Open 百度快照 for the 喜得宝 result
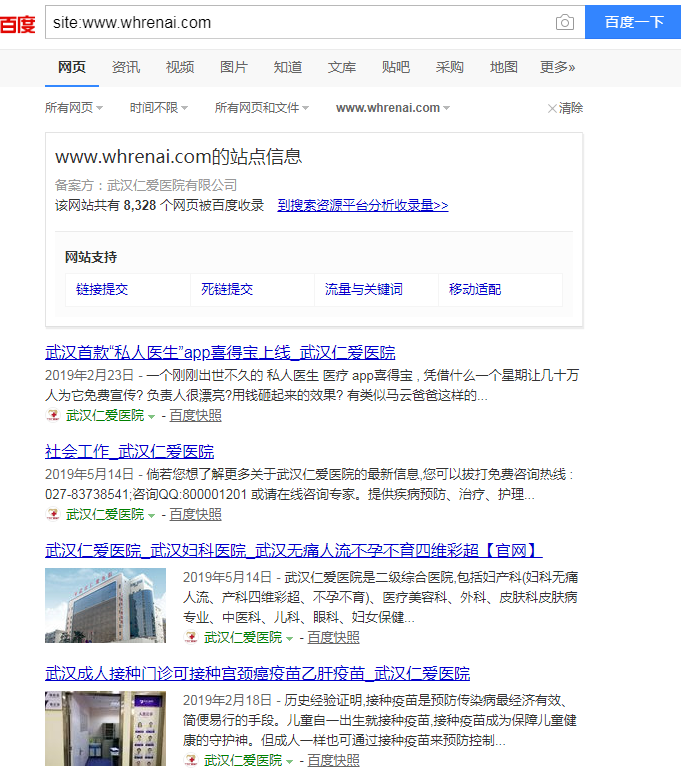Viewport: 681px width, 777px height. pyautogui.click(x=195, y=415)
